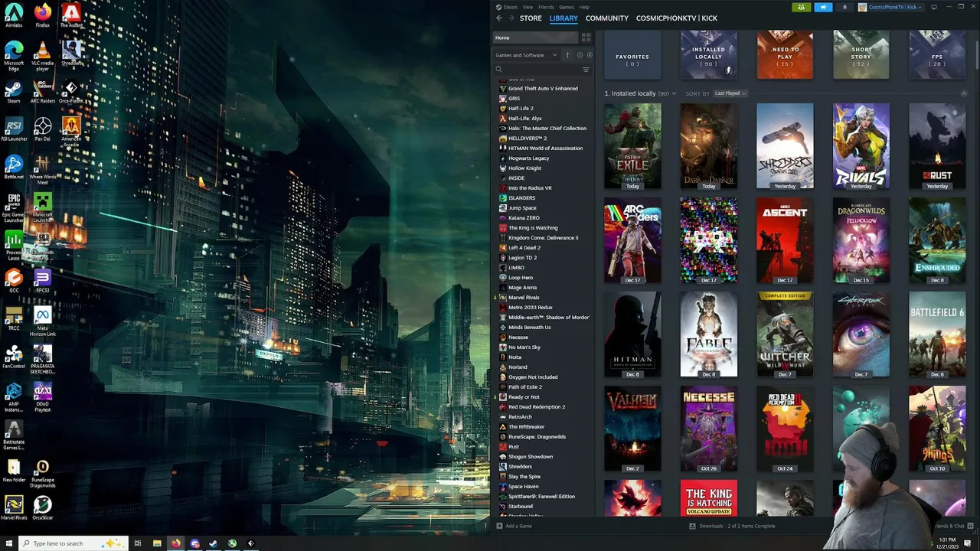
Task: Select the Battlefield 6 cover thumbnail
Action: [937, 334]
